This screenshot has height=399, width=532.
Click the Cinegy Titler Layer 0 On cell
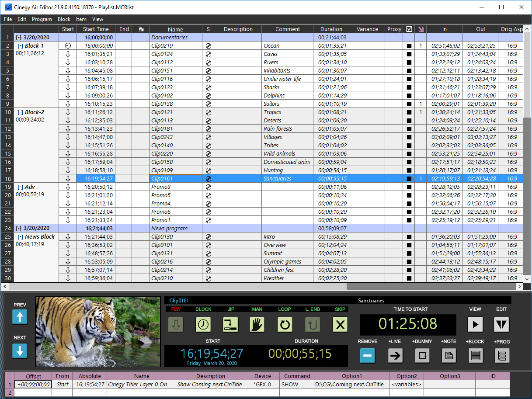[x=142, y=385]
